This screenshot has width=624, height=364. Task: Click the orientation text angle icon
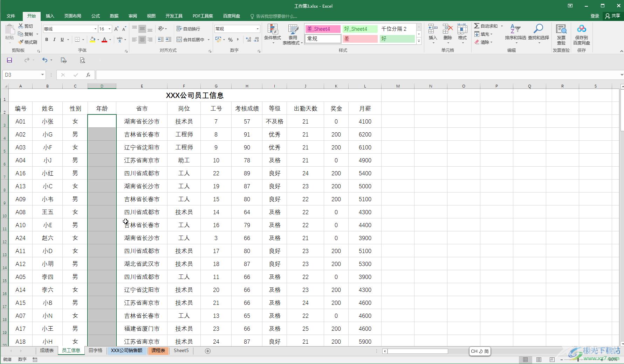[161, 29]
